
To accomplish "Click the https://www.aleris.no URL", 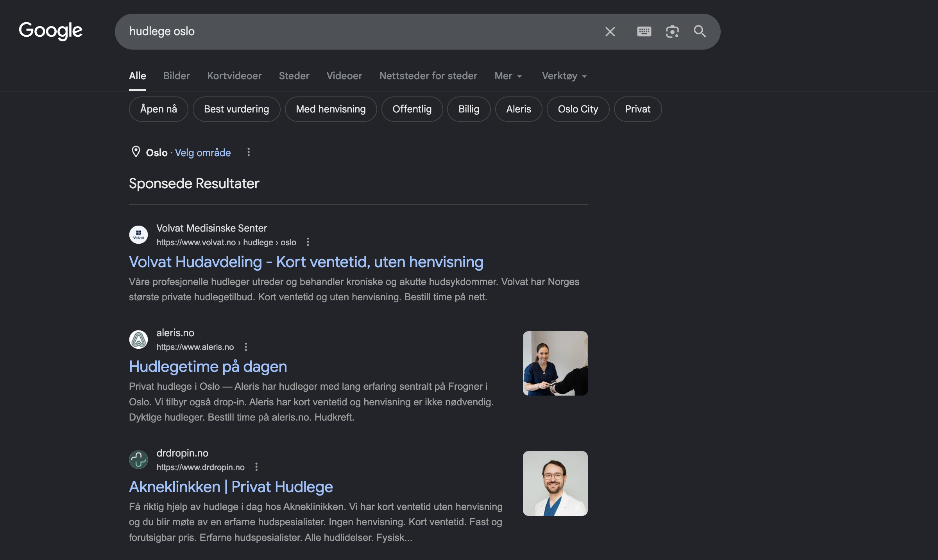I will pos(195,347).
